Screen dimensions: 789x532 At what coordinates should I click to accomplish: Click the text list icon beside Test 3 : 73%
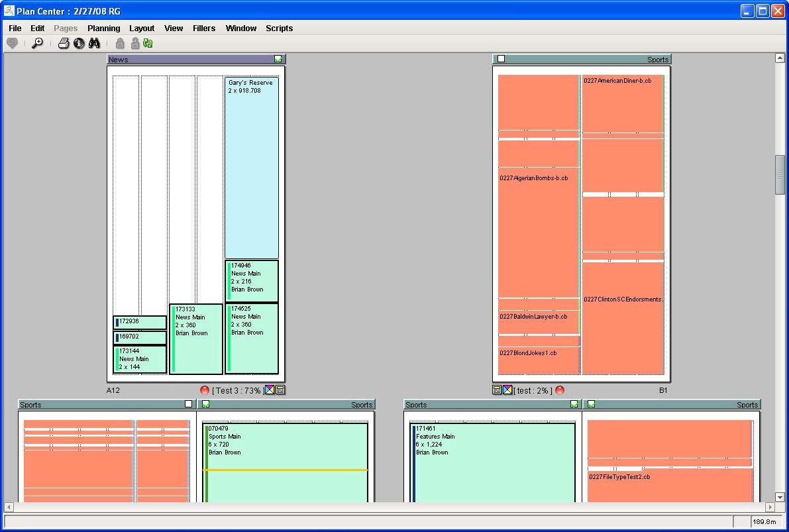pyautogui.click(x=280, y=390)
